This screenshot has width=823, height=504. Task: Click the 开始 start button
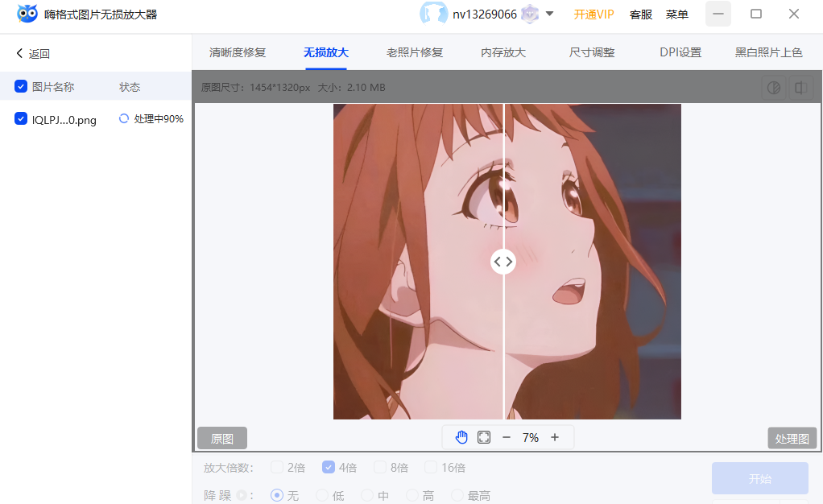click(760, 478)
